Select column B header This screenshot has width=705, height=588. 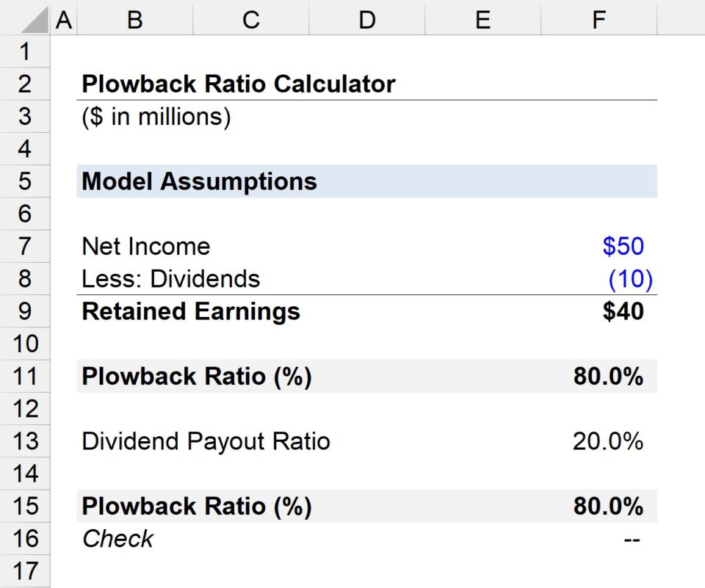coord(135,19)
